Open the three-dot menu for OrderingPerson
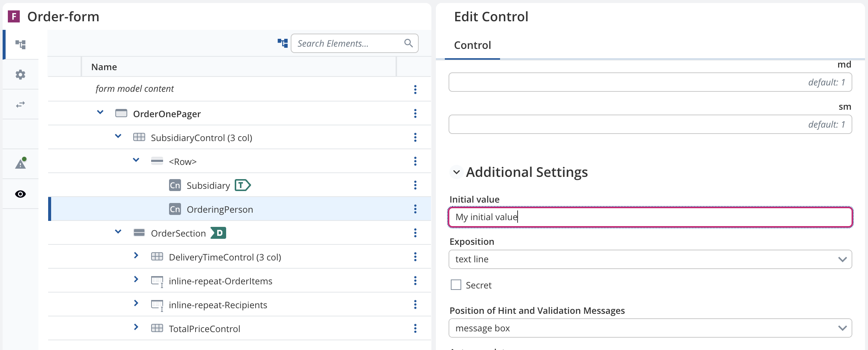Screen dimensions: 868x350 point(415,209)
